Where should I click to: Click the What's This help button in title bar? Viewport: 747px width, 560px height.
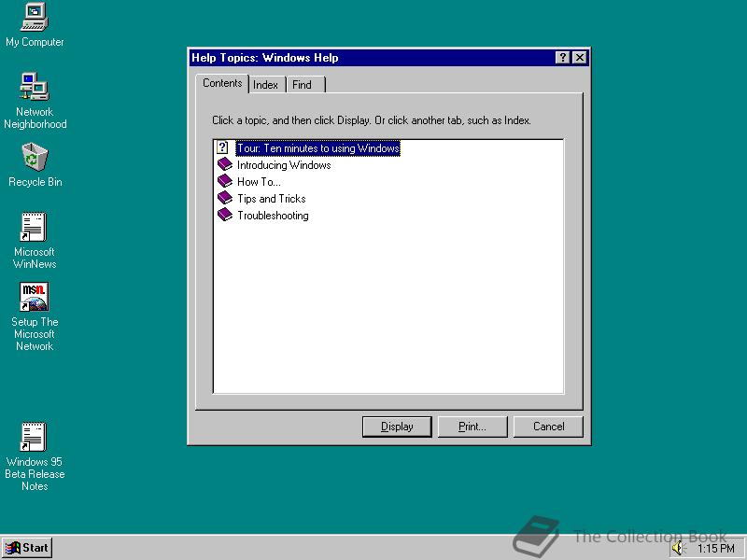(563, 58)
